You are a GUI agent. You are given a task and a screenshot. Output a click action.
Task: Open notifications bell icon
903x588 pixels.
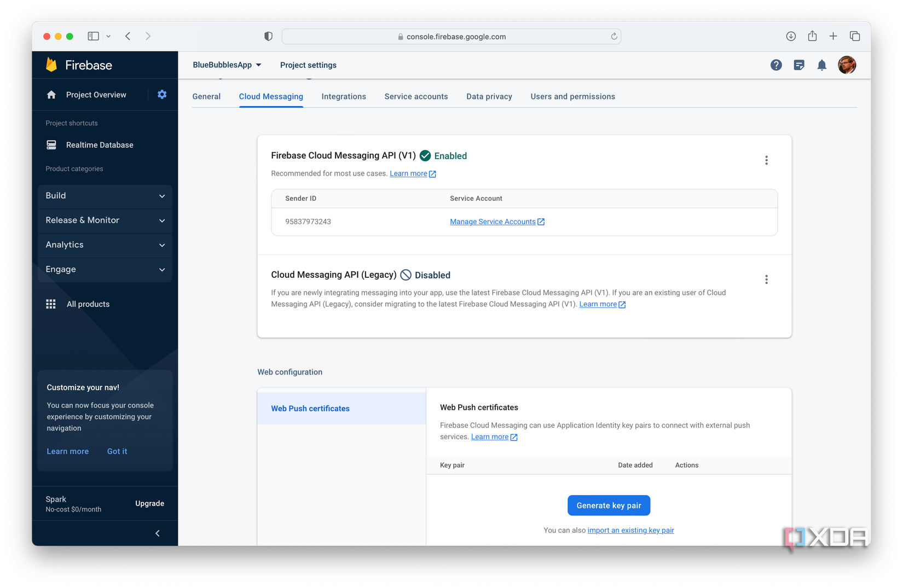click(822, 65)
